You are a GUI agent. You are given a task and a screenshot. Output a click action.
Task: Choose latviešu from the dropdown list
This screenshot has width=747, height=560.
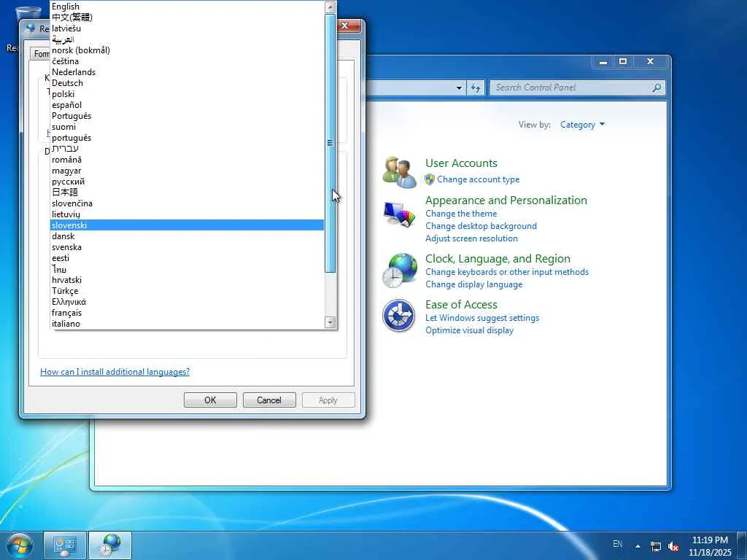(x=187, y=28)
